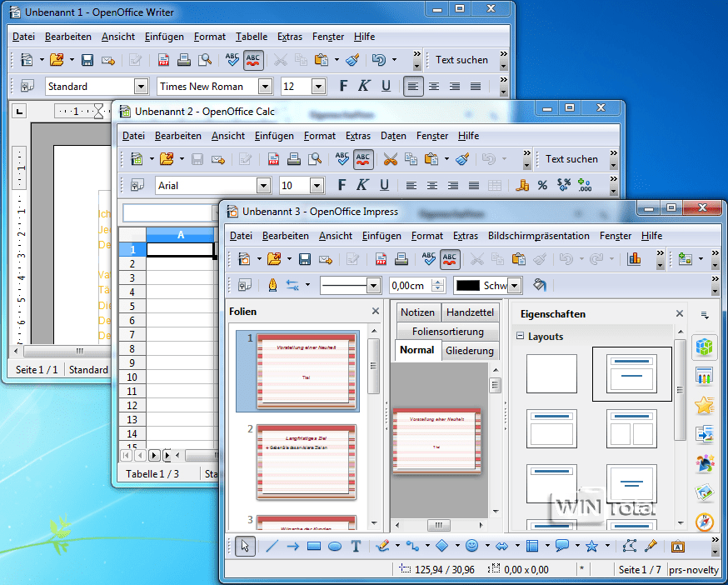Increase line width 0,00cm spinner

[437, 282]
